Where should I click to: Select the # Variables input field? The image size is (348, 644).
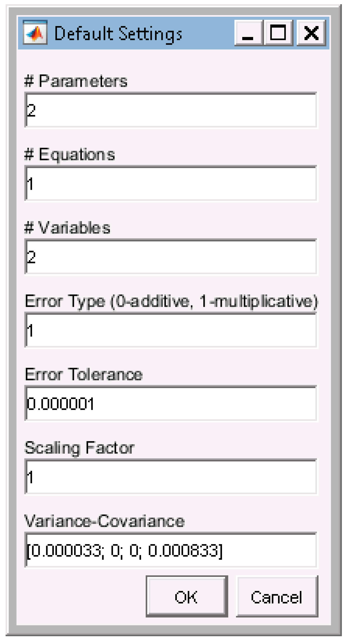coord(171,257)
